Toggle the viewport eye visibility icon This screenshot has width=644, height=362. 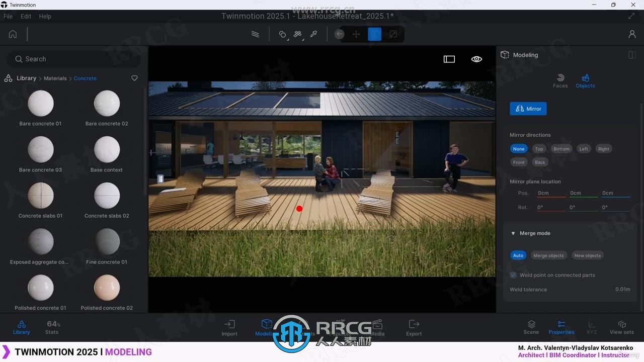(476, 59)
